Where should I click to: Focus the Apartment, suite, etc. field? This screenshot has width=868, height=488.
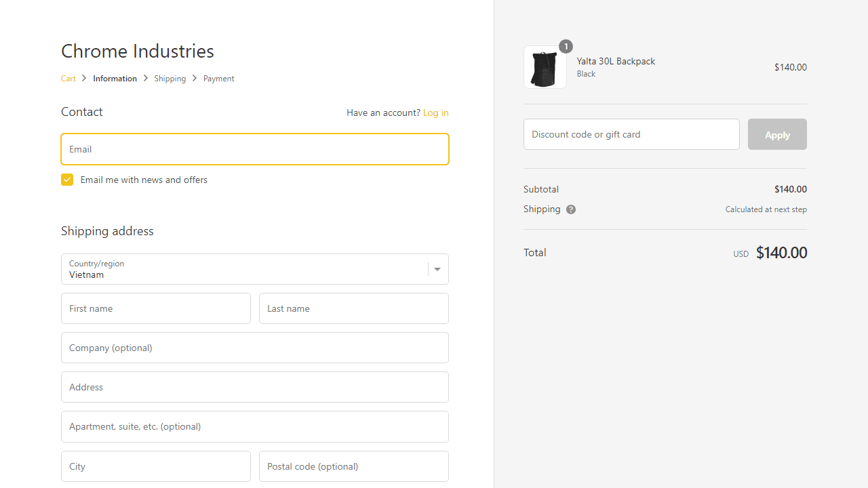(x=255, y=426)
